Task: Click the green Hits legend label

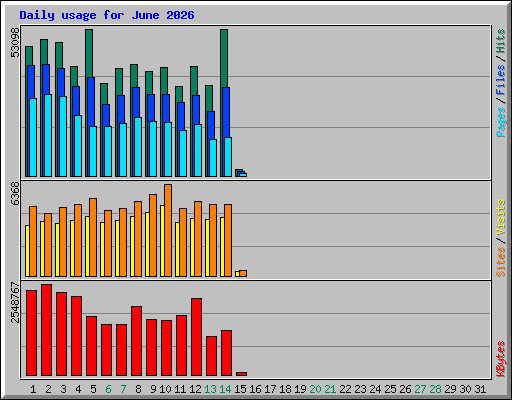Action: click(x=500, y=41)
